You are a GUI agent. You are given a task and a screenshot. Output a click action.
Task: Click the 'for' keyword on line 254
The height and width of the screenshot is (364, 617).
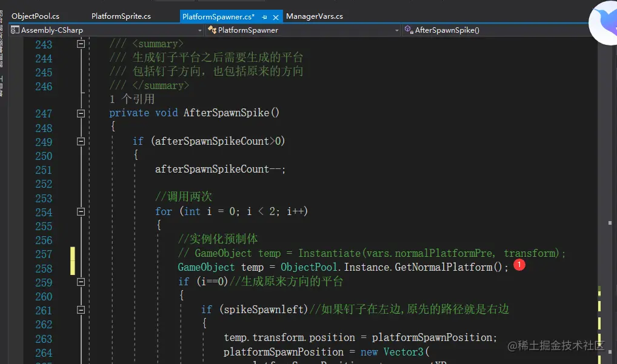tap(163, 211)
